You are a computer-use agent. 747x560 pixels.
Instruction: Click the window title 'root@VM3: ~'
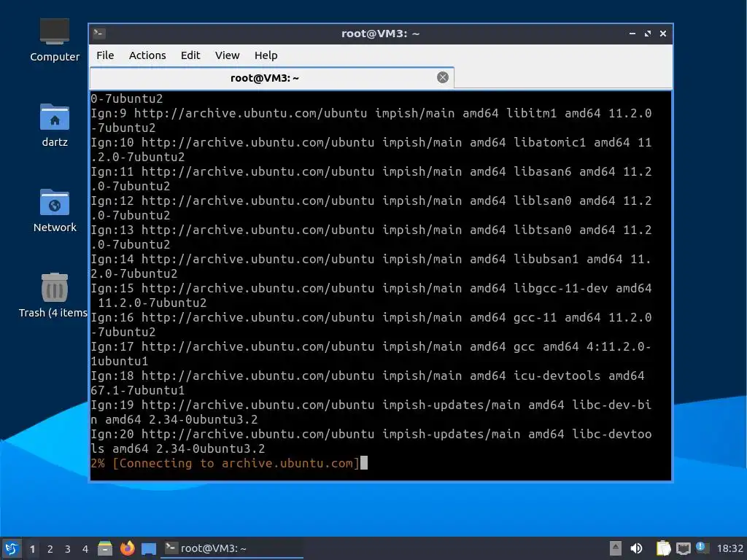click(380, 34)
